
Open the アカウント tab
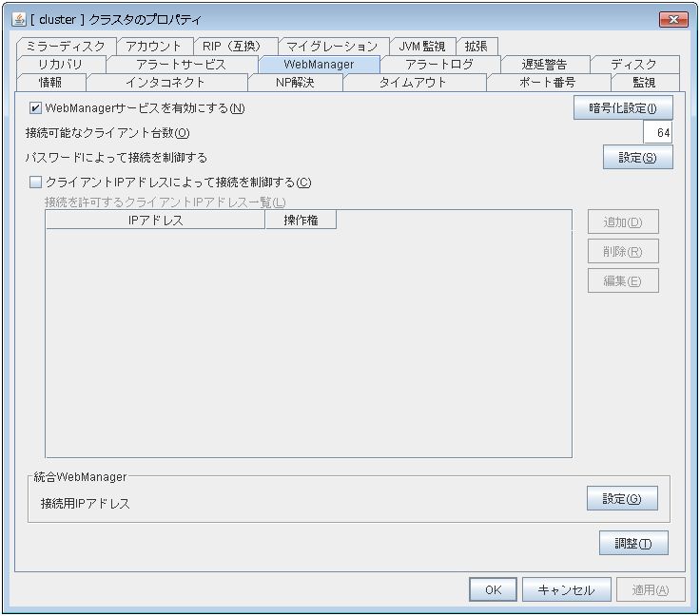click(x=153, y=46)
